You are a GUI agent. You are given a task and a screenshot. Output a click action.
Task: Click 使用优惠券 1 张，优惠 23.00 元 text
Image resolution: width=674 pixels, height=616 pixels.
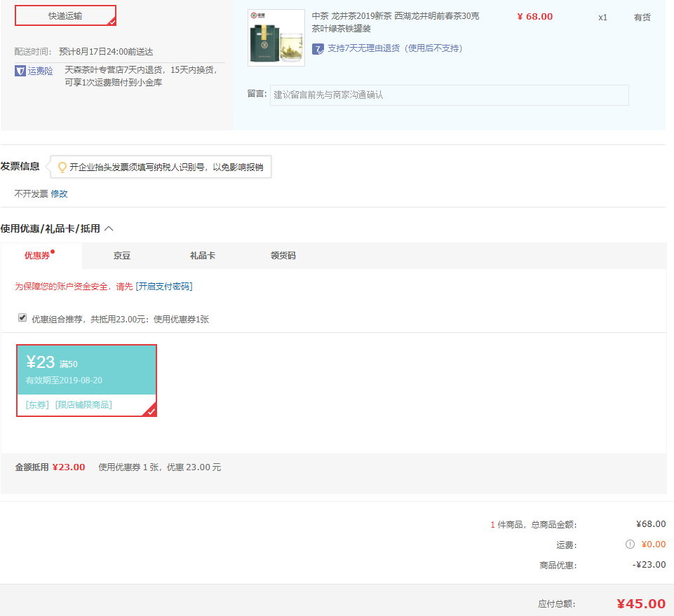coord(159,467)
